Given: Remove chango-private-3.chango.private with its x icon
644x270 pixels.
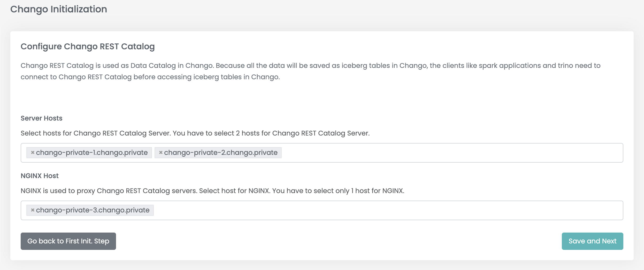Looking at the screenshot, I should pos(33,210).
